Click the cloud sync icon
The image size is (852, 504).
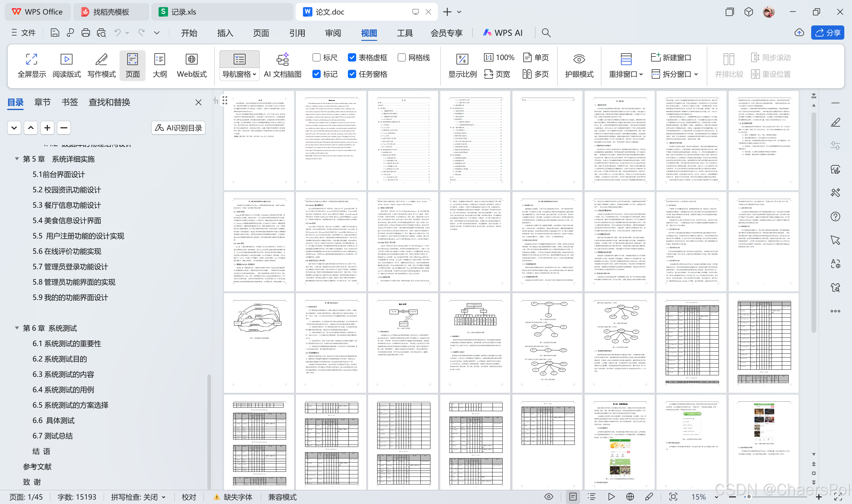[799, 33]
